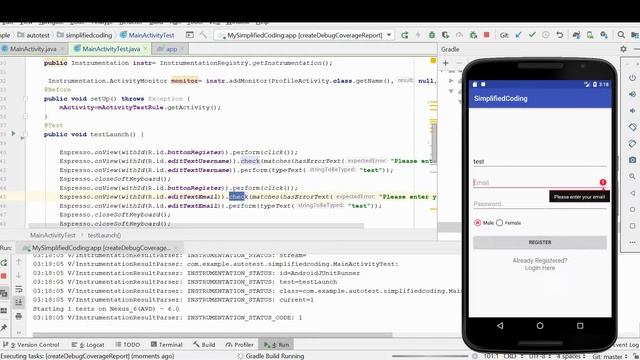Click red Stop icon in Run panel

pos(4,276)
